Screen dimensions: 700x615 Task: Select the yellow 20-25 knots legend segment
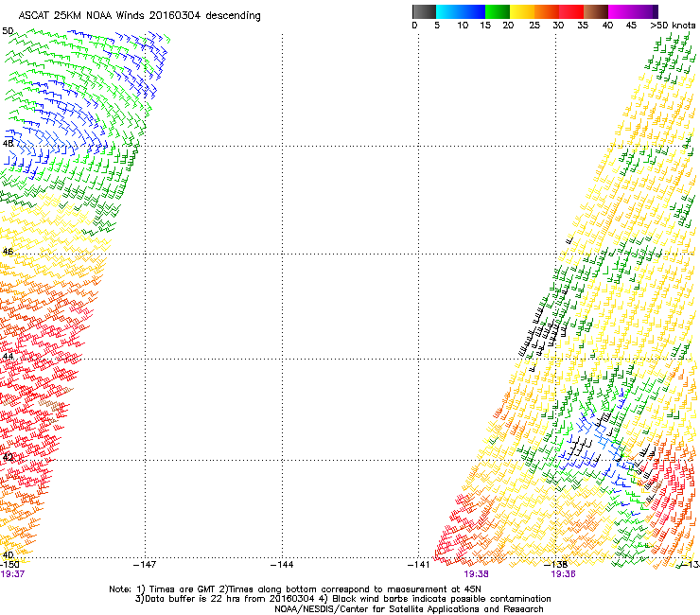(x=522, y=11)
